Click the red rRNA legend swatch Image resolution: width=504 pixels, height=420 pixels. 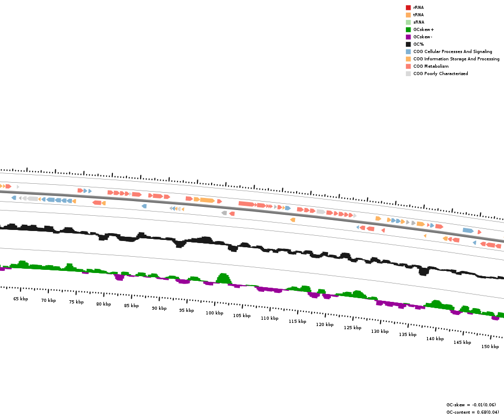coord(408,7)
